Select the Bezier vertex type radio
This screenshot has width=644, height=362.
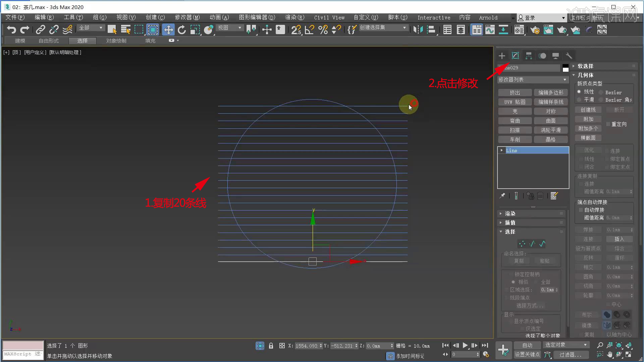601,93
